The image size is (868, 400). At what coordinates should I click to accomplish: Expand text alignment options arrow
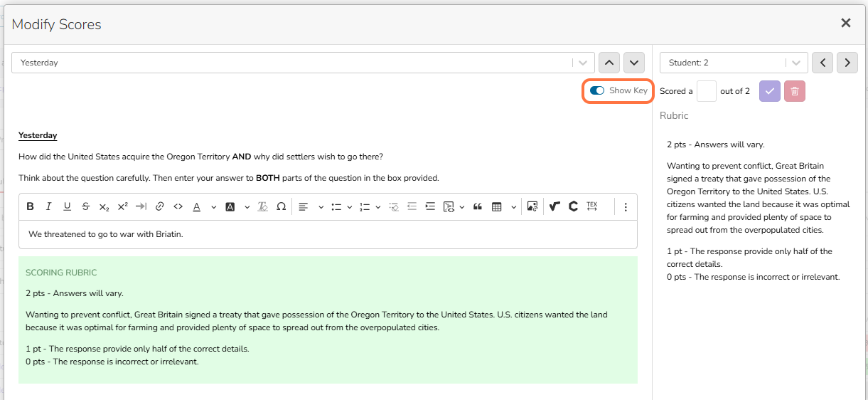321,207
